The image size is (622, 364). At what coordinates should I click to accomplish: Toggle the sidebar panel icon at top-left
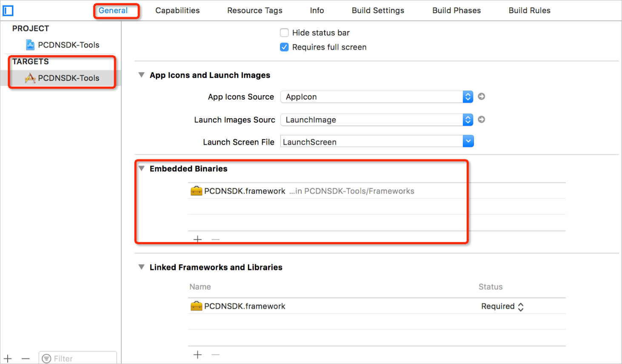(x=8, y=11)
